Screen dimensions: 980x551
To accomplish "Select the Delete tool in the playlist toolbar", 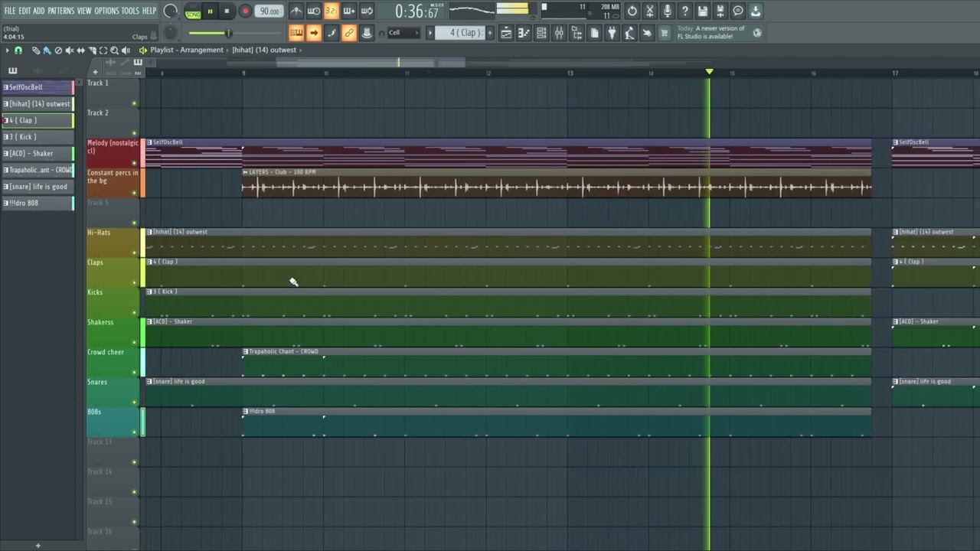I will click(58, 51).
